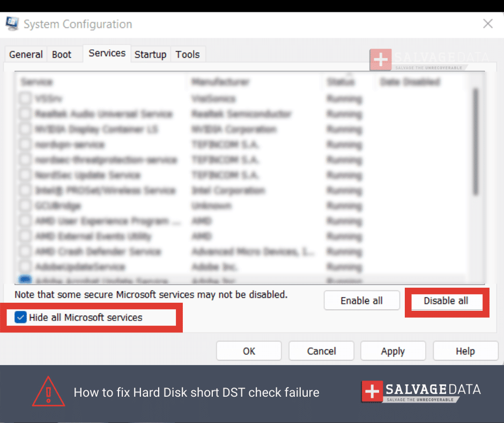The width and height of the screenshot is (504, 423).
Task: Toggle the Intel PROSet/Wireless Service checkbox
Action: 25,190
